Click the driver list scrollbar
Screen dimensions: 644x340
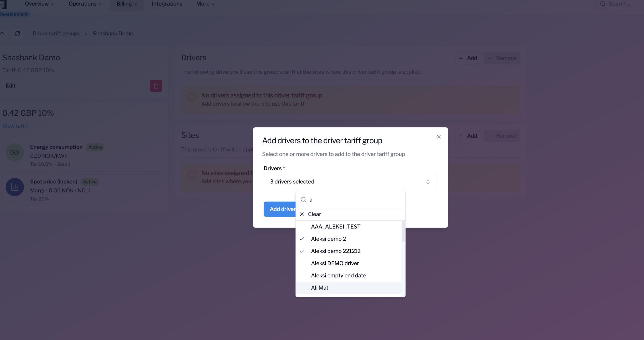coord(403,232)
